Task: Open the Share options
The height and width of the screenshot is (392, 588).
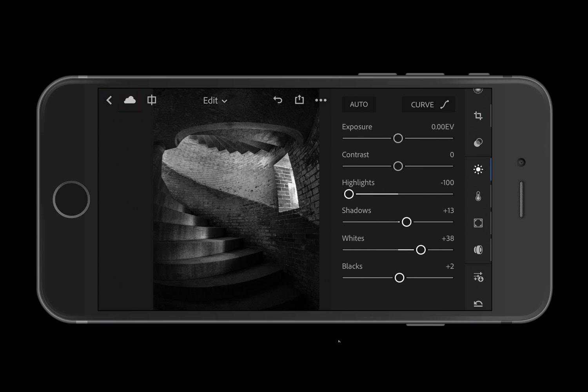Action: tap(299, 100)
